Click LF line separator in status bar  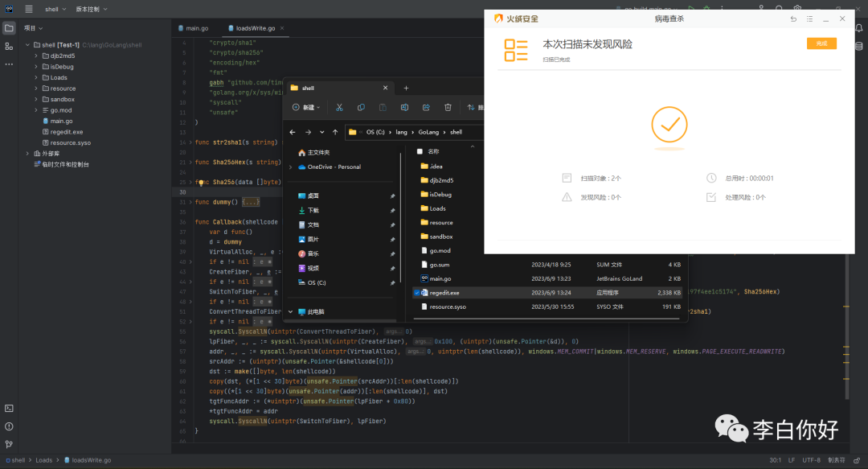point(792,460)
